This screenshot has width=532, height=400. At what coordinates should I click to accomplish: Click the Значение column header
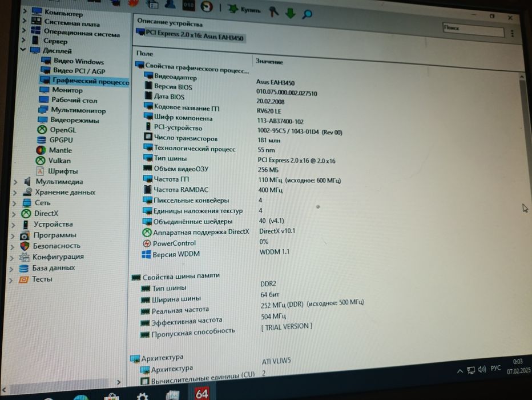pyautogui.click(x=269, y=62)
